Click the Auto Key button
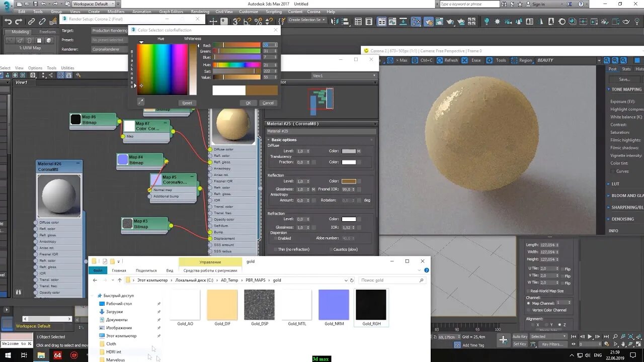644x362 pixels. pyautogui.click(x=520, y=336)
